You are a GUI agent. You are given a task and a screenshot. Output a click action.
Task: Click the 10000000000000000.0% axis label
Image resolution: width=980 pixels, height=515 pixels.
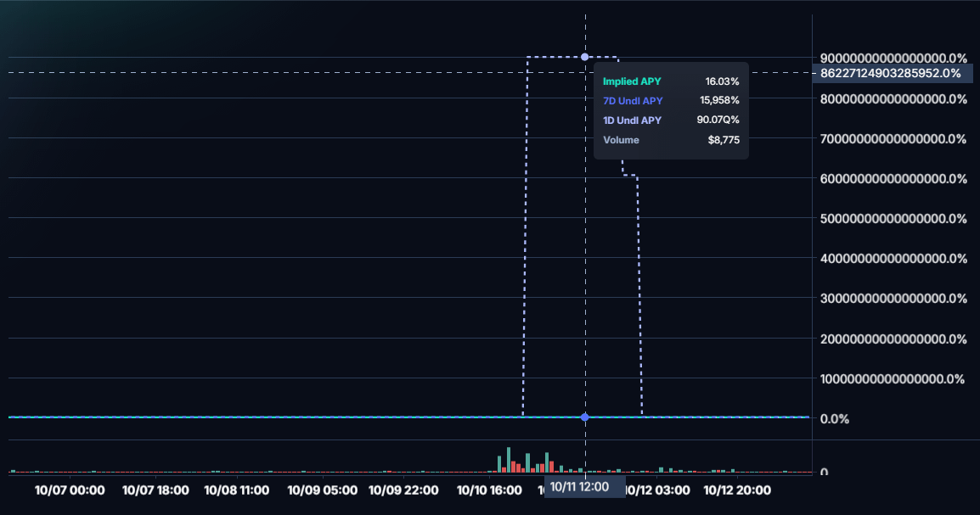pos(892,379)
